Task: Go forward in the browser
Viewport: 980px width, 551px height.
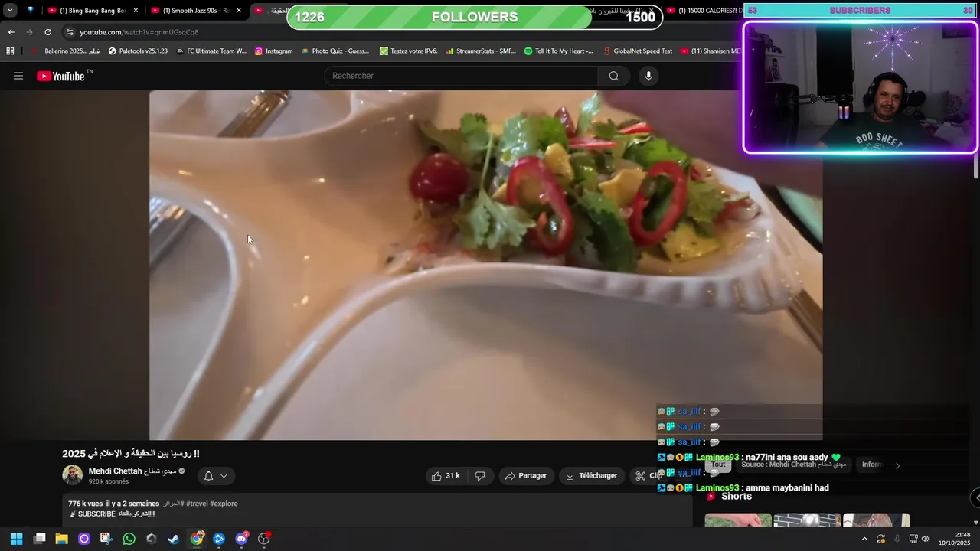Action: [x=29, y=32]
